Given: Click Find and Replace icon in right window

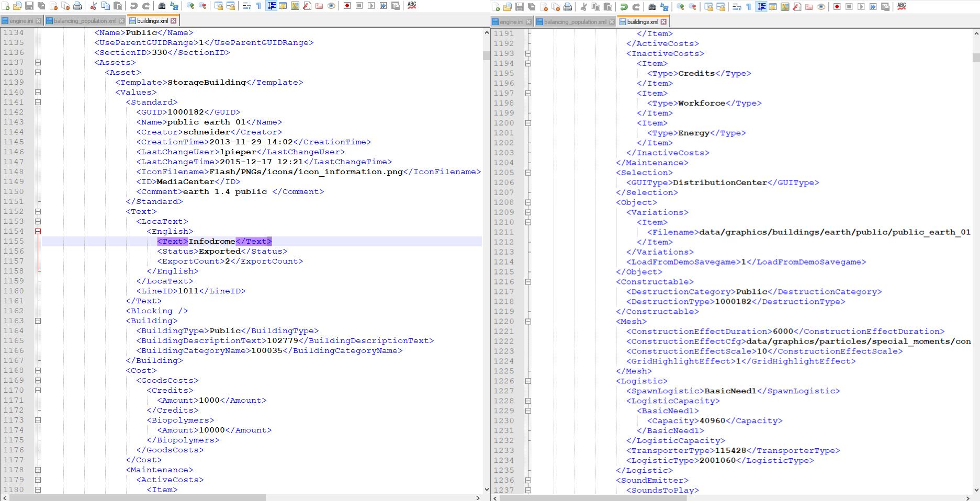Looking at the screenshot, I should pos(664,7).
